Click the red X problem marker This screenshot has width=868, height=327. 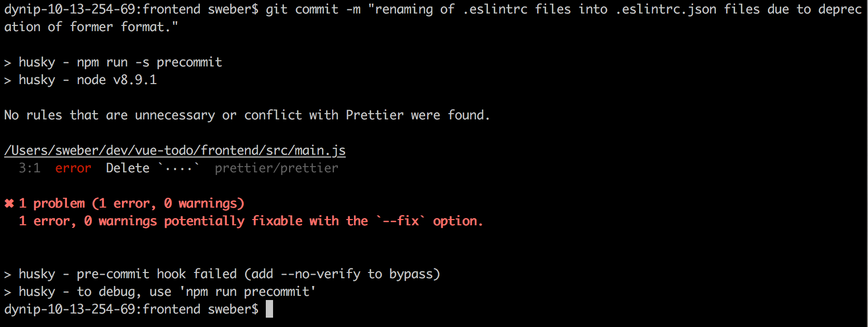(9, 203)
